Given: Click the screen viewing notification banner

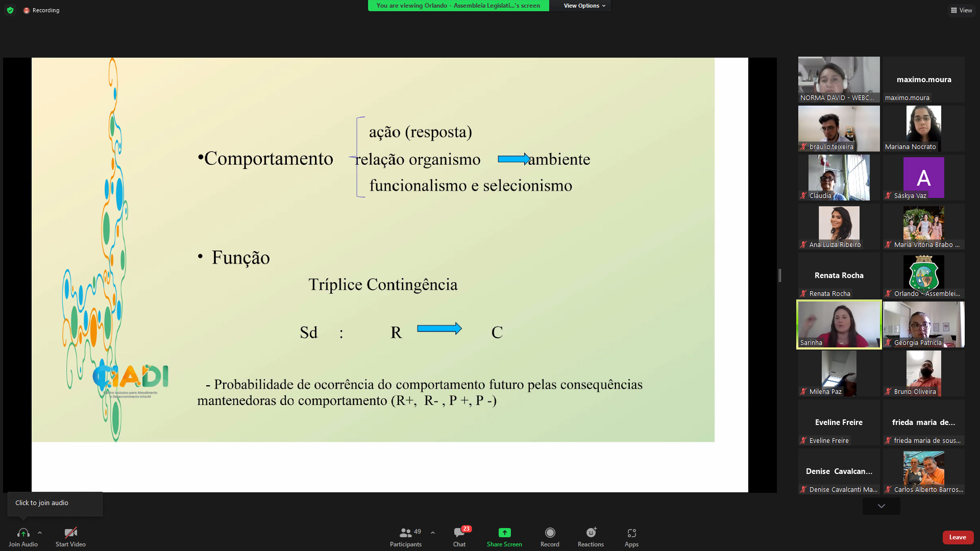Looking at the screenshot, I should click(458, 6).
